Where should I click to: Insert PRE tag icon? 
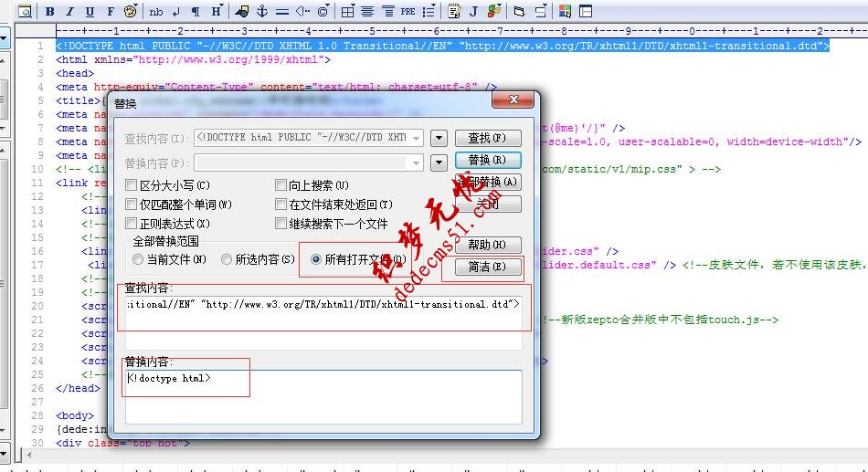[x=408, y=11]
